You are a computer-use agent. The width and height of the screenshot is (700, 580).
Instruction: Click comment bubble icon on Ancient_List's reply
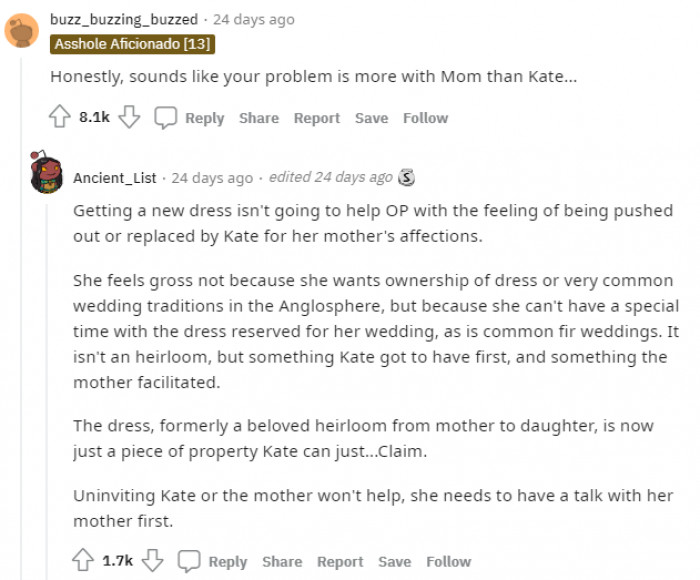190,561
